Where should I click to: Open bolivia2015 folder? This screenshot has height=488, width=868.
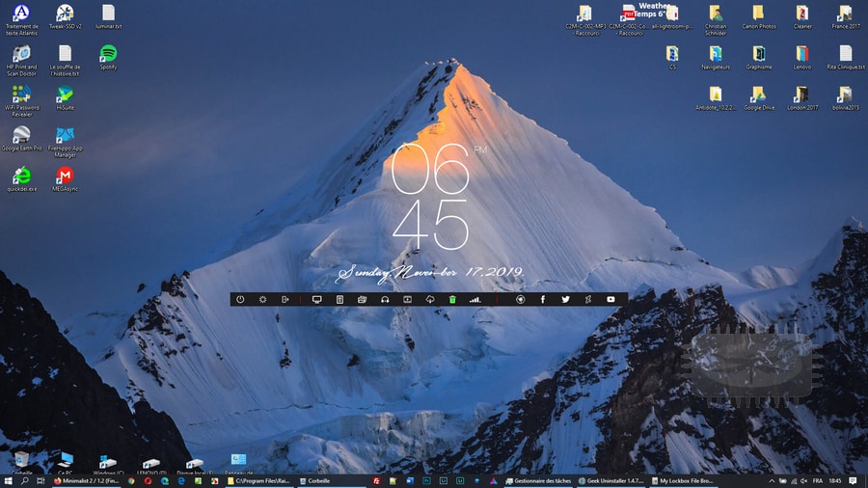(845, 98)
